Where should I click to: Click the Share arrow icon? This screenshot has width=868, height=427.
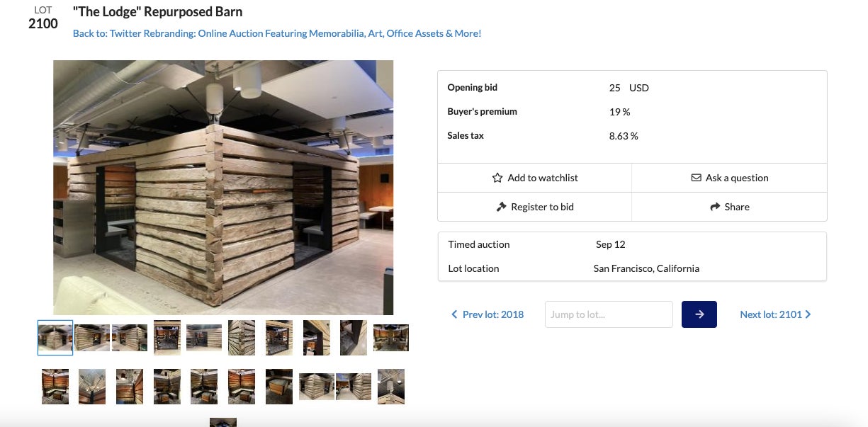715,207
